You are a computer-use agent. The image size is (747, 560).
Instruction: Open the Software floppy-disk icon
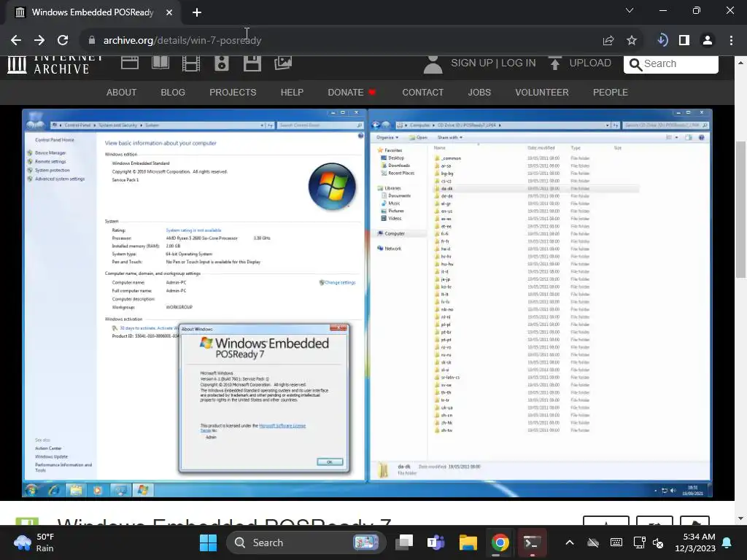pos(252,63)
